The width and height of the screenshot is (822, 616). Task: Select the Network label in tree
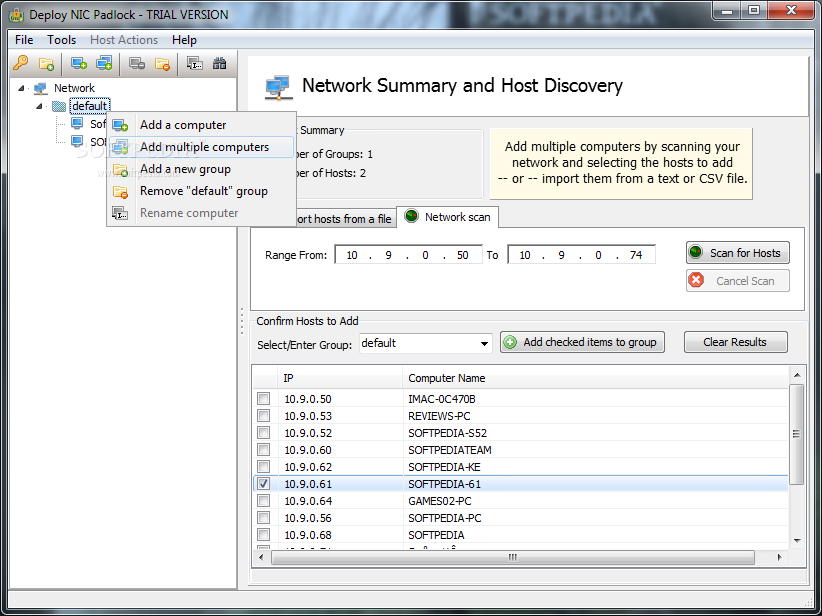[74, 88]
